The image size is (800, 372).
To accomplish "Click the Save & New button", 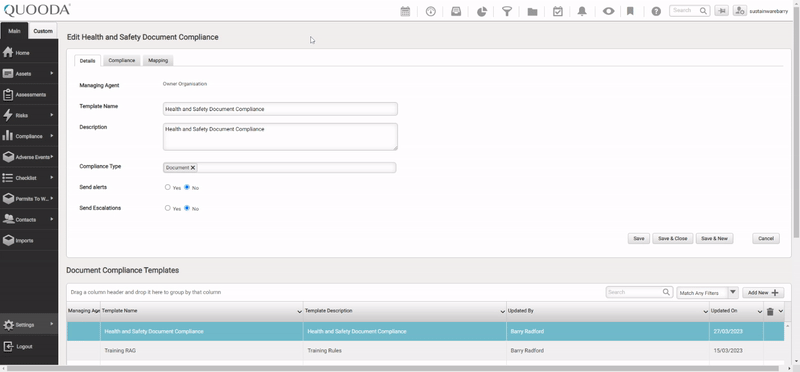I will point(714,238).
